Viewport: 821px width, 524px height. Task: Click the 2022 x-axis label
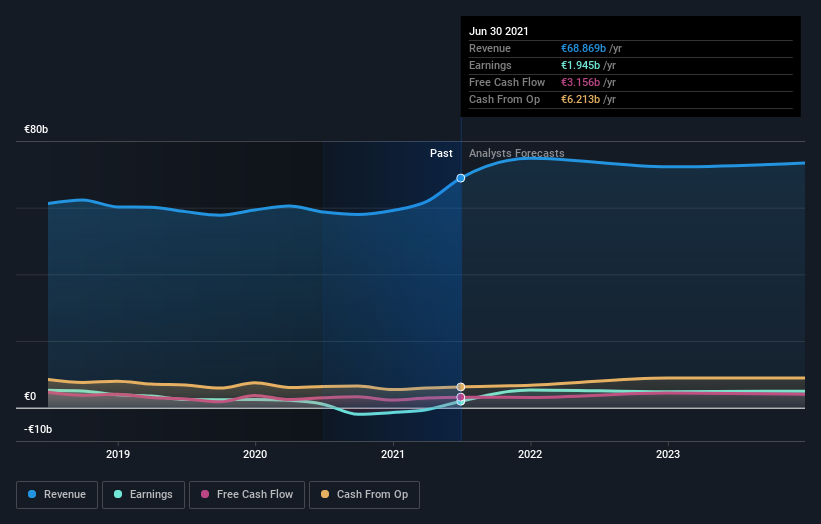[530, 454]
